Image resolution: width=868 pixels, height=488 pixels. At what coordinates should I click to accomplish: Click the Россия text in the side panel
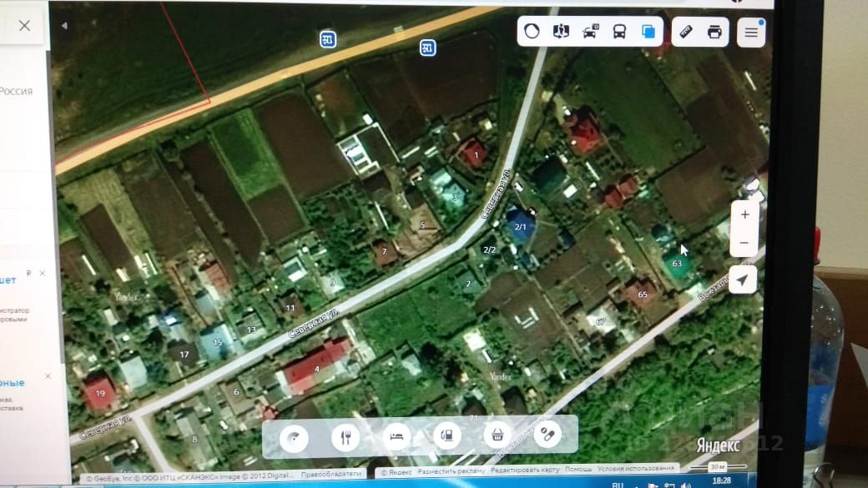click(x=17, y=91)
